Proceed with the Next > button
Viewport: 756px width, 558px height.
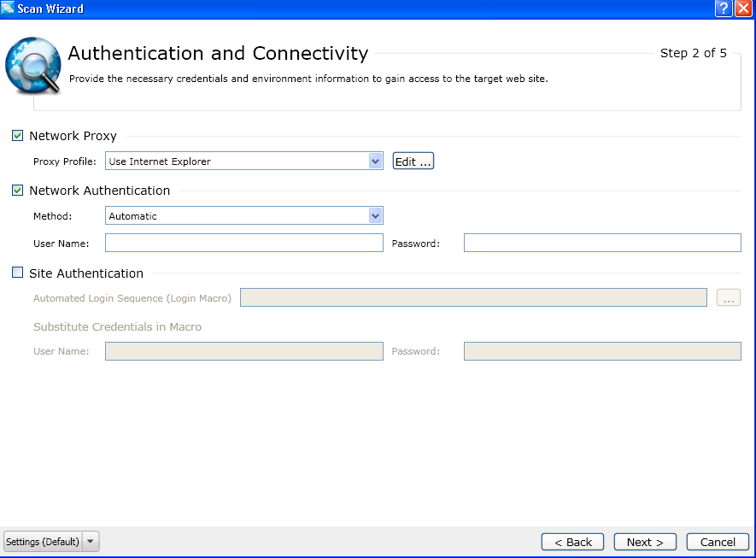click(645, 542)
